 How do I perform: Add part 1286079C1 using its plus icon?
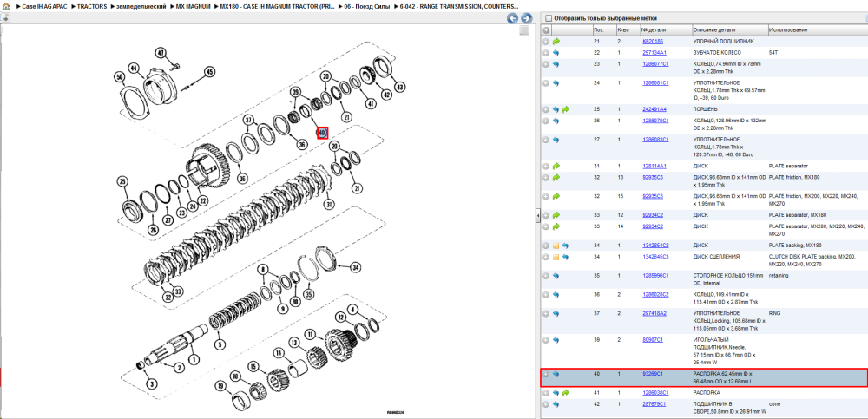pyautogui.click(x=546, y=121)
